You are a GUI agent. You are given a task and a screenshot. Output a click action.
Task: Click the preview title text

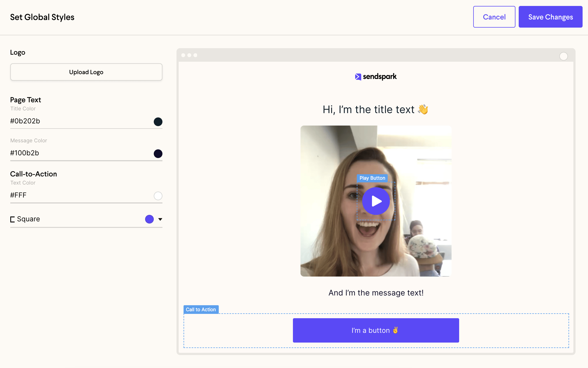click(375, 110)
